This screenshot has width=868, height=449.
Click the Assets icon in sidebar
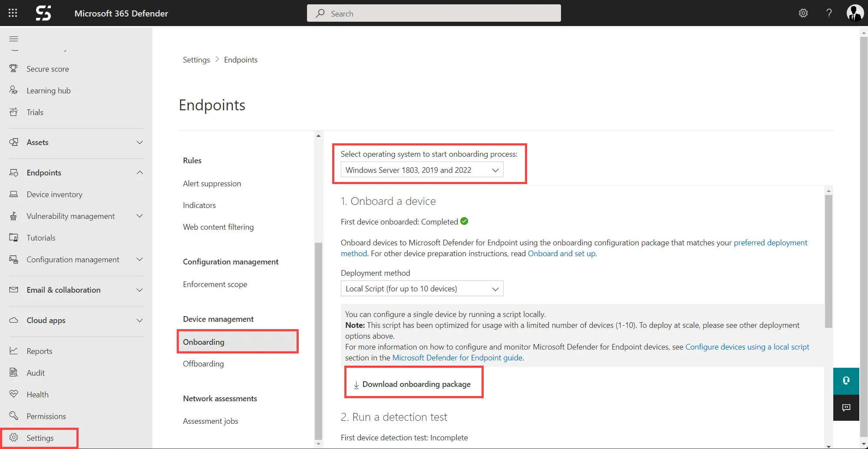click(x=14, y=142)
